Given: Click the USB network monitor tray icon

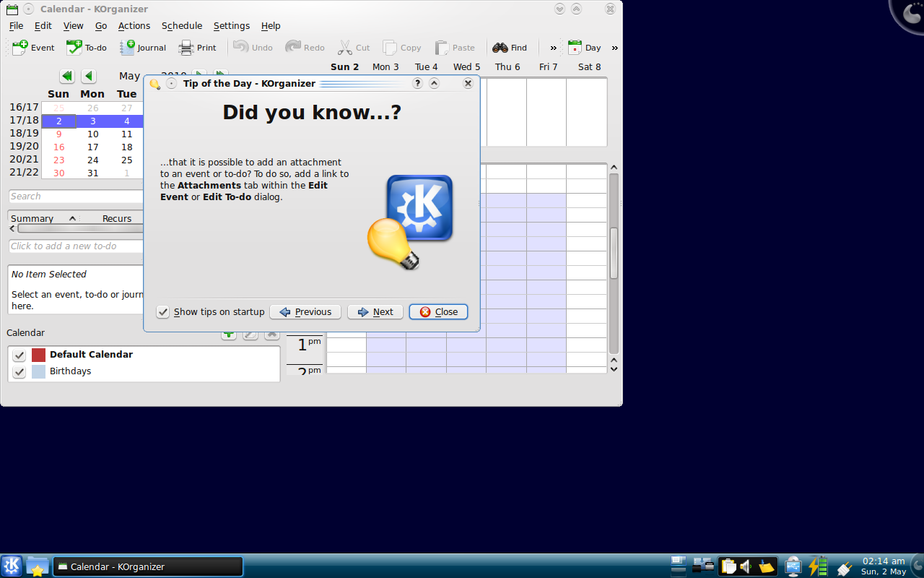Looking at the screenshot, I should [793, 566].
